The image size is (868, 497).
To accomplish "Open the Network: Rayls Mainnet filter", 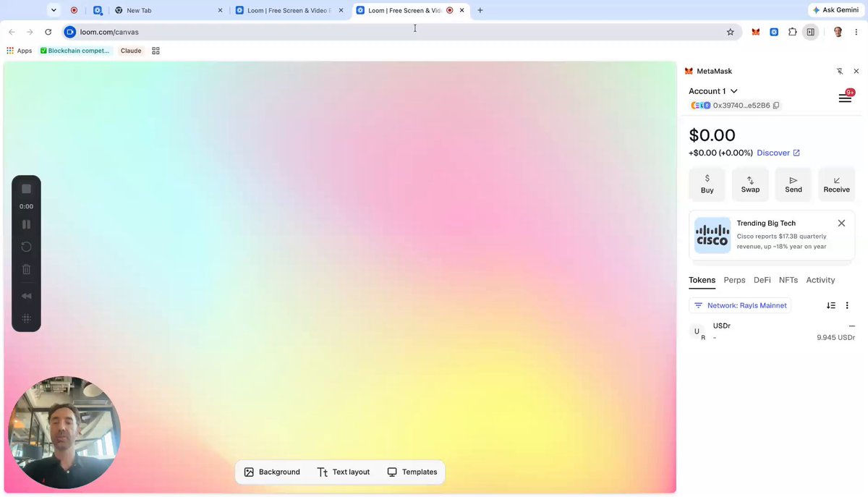I will [x=740, y=305].
